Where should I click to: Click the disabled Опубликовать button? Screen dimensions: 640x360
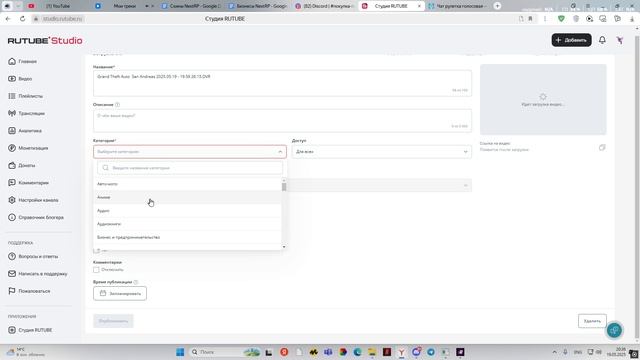pos(113,321)
